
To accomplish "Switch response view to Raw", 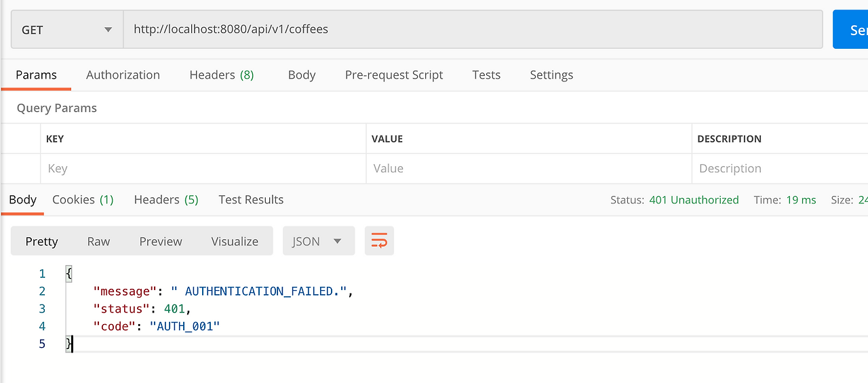I will (98, 241).
